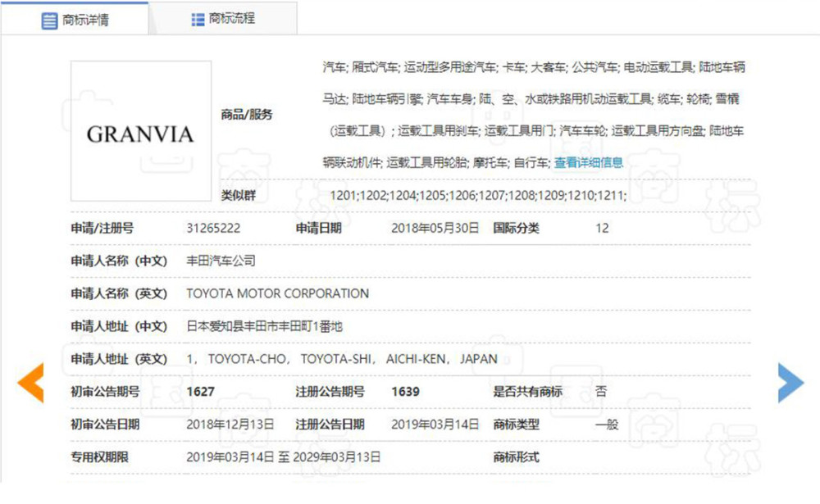820x504 pixels.
Task: Open the 查看详细信息 link
Action: 588,162
